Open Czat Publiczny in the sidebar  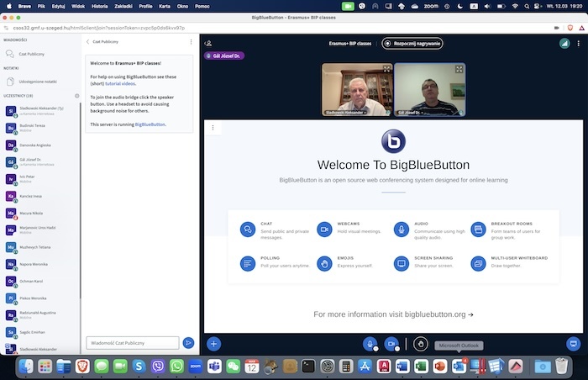tap(39, 54)
